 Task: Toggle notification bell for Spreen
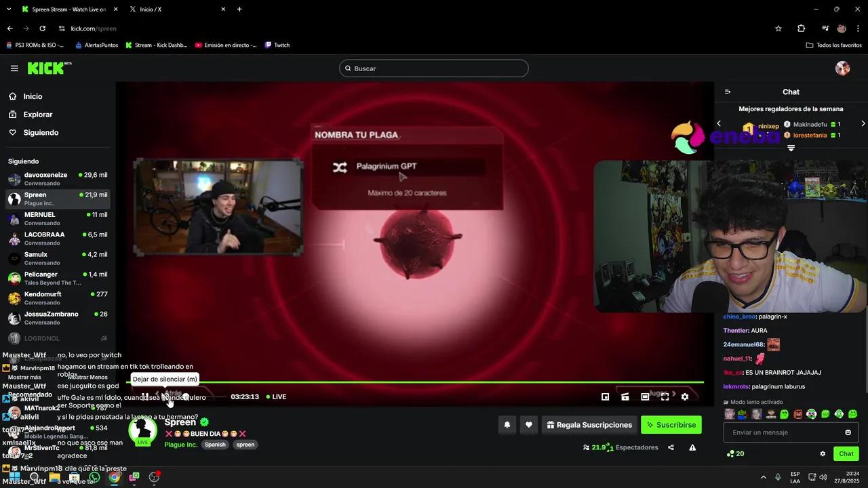click(x=507, y=425)
